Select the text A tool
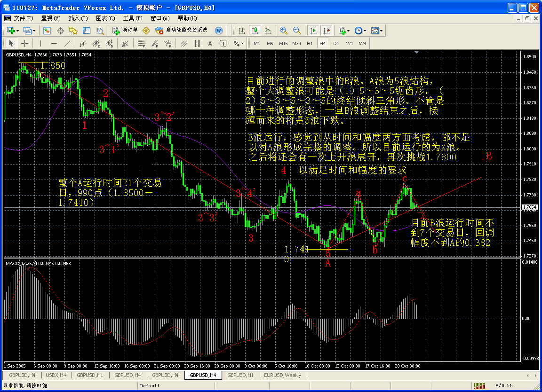The width and height of the screenshot is (542, 392). [210, 44]
